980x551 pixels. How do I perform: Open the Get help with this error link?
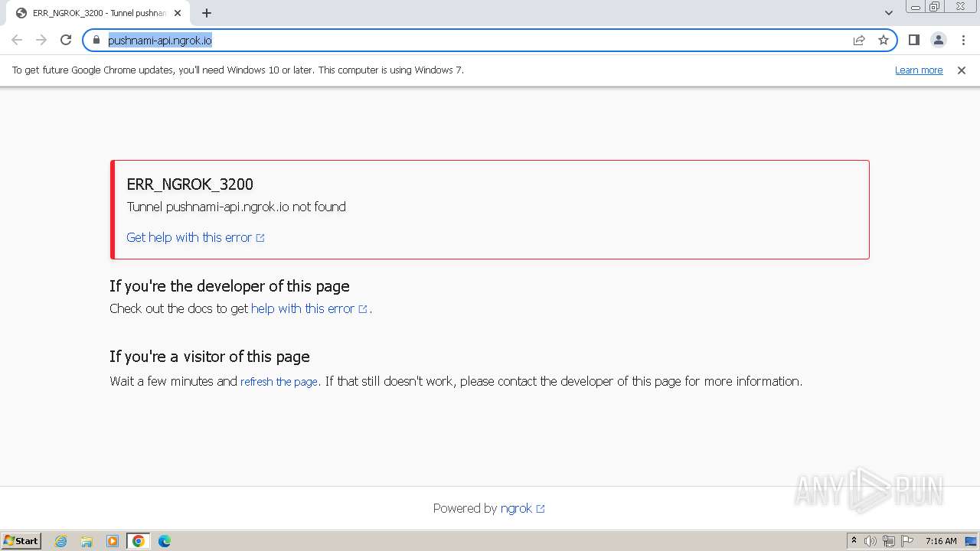[195, 237]
